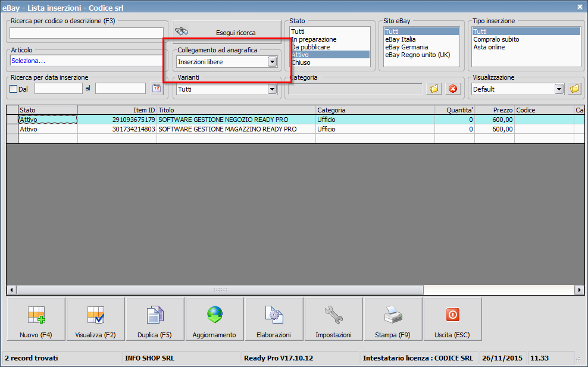Expand Collegamento ad anagrafica dropdown

(272, 62)
